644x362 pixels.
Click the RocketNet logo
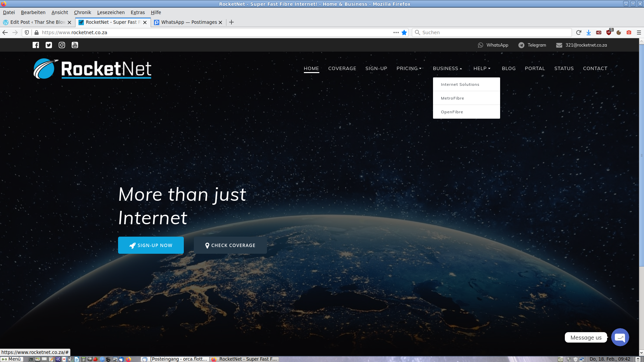[92, 69]
